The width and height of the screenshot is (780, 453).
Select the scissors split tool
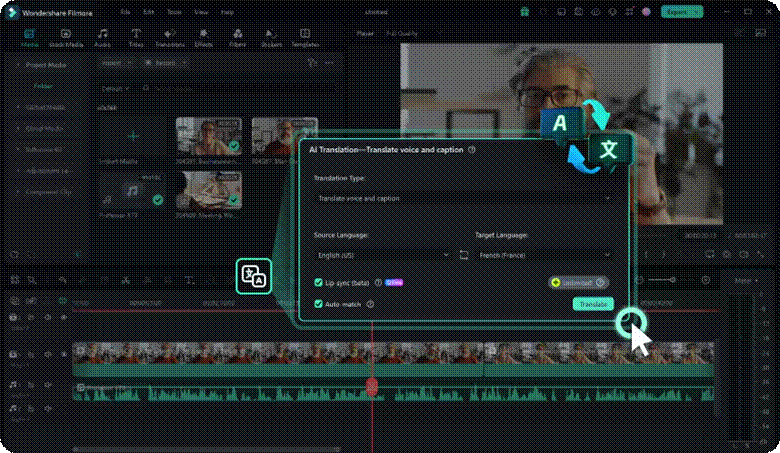125,280
